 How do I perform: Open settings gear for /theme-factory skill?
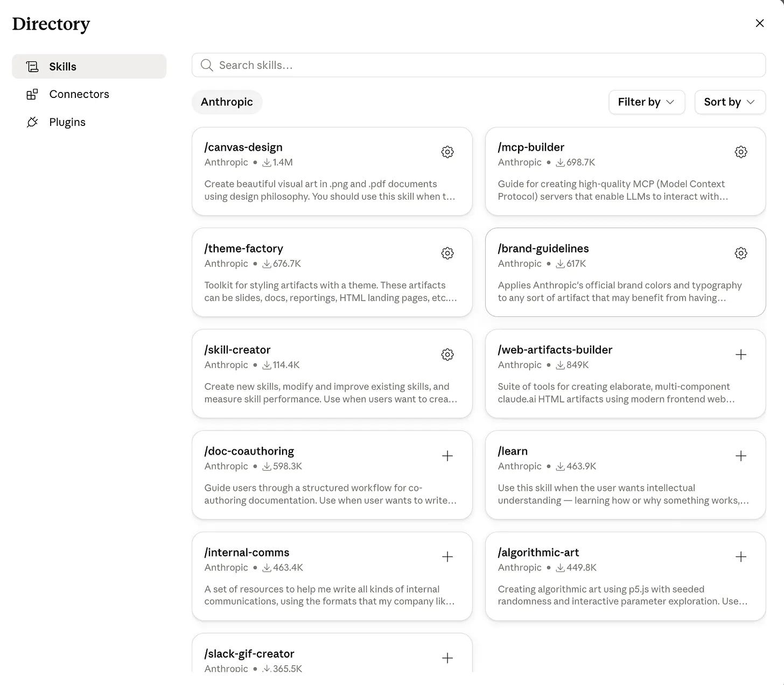pyautogui.click(x=447, y=253)
